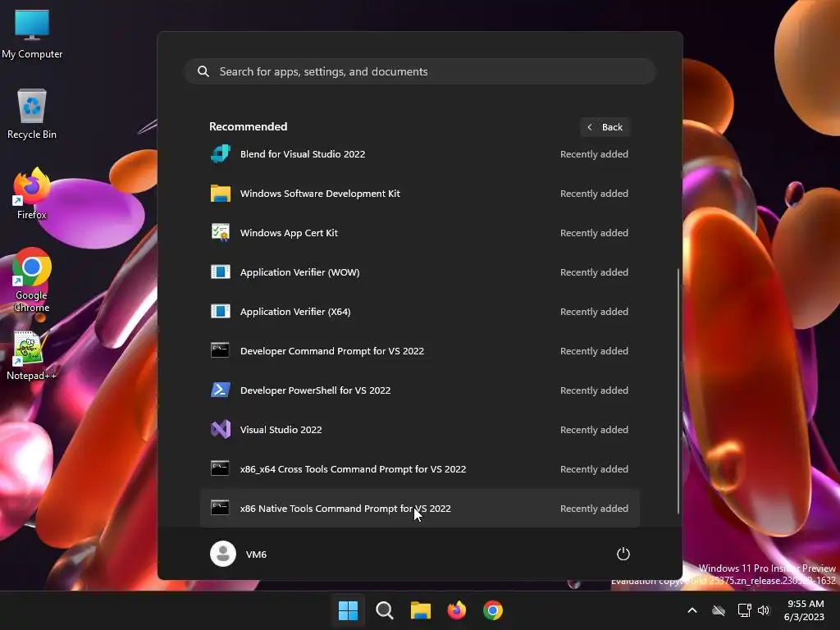Launch Chrome from the taskbar

[493, 610]
